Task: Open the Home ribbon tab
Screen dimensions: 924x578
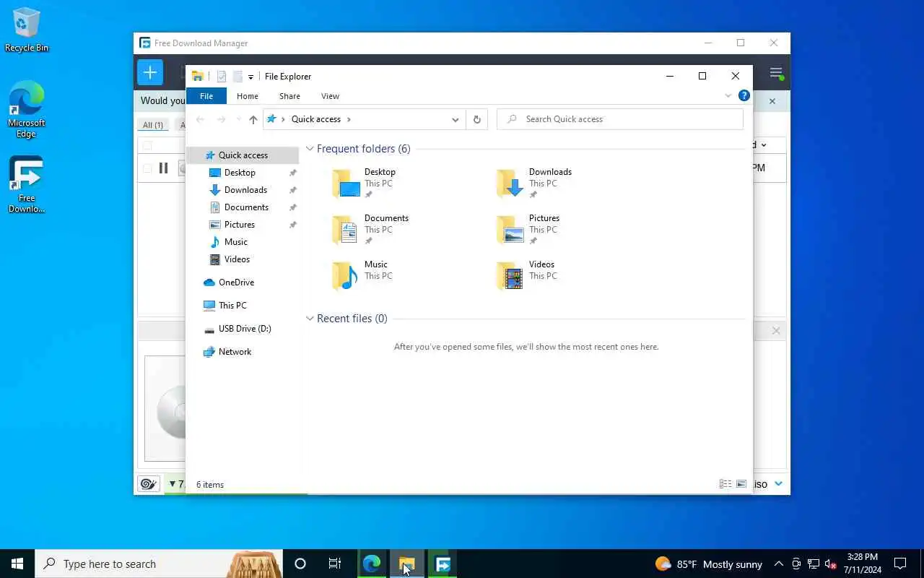Action: click(248, 96)
